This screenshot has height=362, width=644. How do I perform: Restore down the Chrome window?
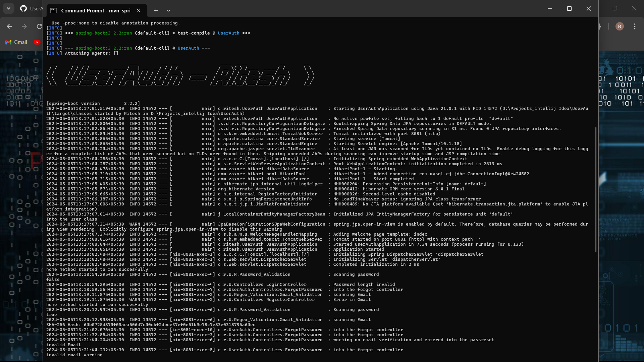[615, 8]
